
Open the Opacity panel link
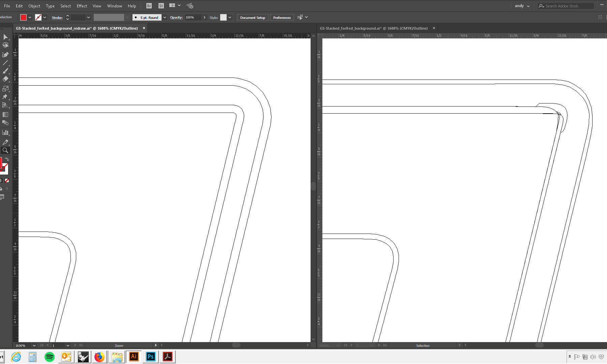click(x=176, y=18)
